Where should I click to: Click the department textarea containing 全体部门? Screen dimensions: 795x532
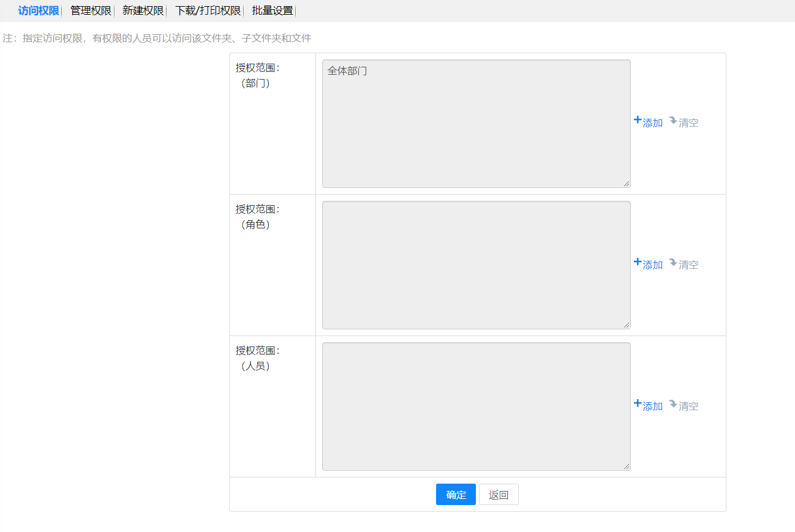click(476, 124)
